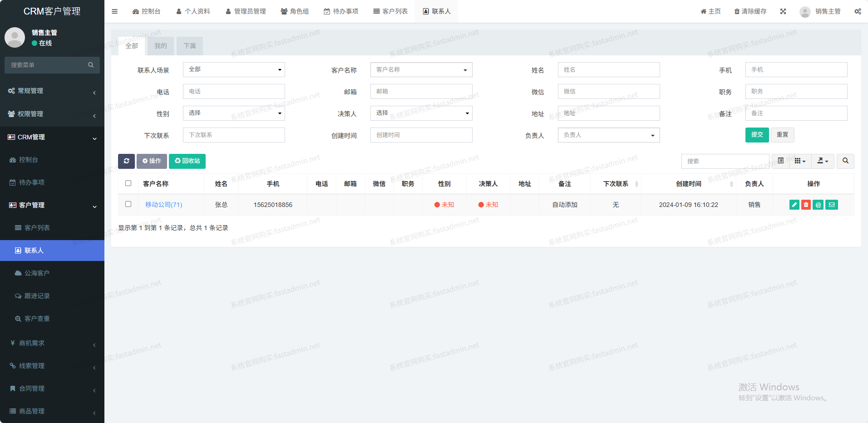868x423 pixels.
Task: Click the green pencil edit icon for 张总
Action: 794,205
